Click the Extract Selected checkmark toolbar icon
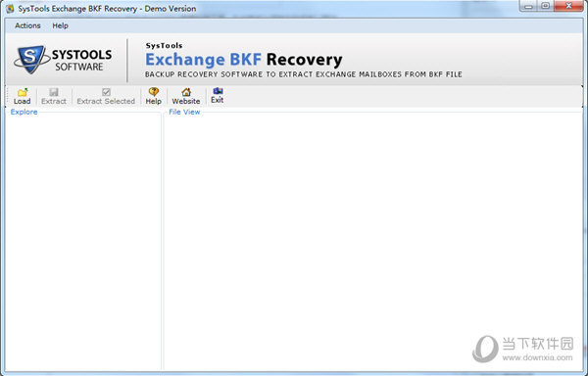The image size is (588, 376). [106, 92]
